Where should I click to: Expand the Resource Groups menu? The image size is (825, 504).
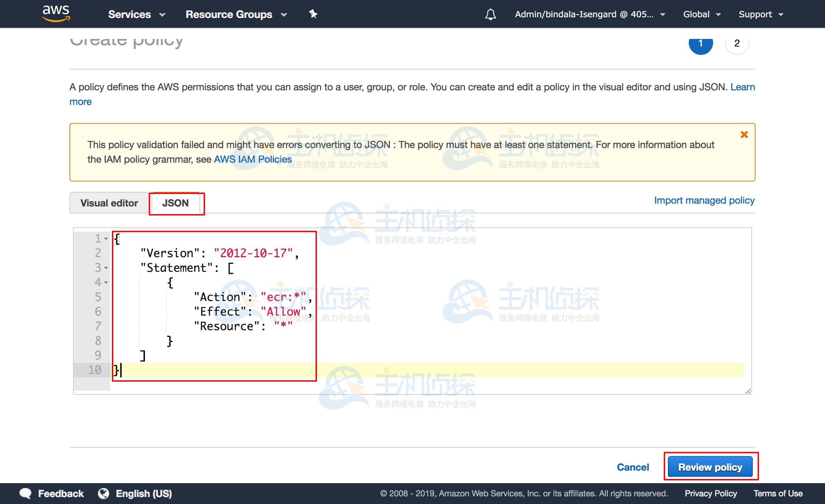236,14
